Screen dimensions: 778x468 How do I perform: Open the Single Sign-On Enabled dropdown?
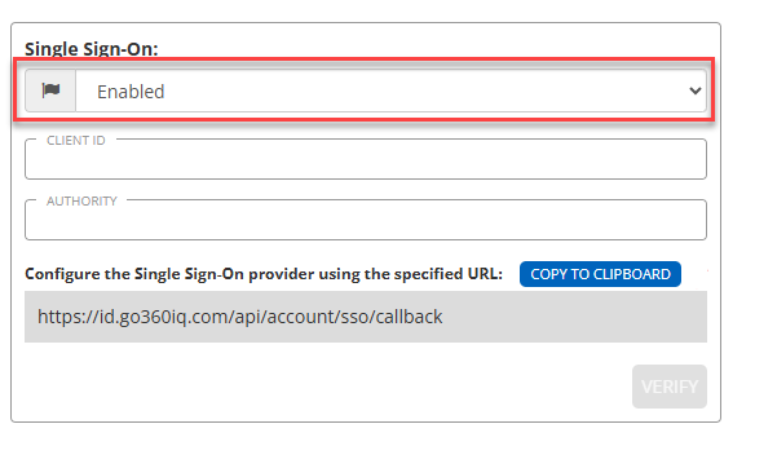click(x=390, y=91)
